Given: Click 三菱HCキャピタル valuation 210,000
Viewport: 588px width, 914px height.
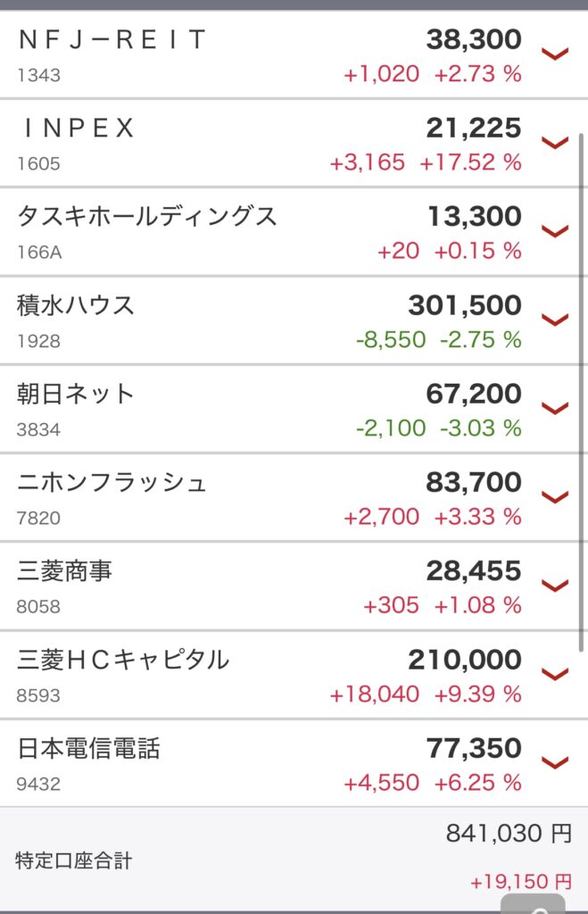Looking at the screenshot, I should coord(465,660).
